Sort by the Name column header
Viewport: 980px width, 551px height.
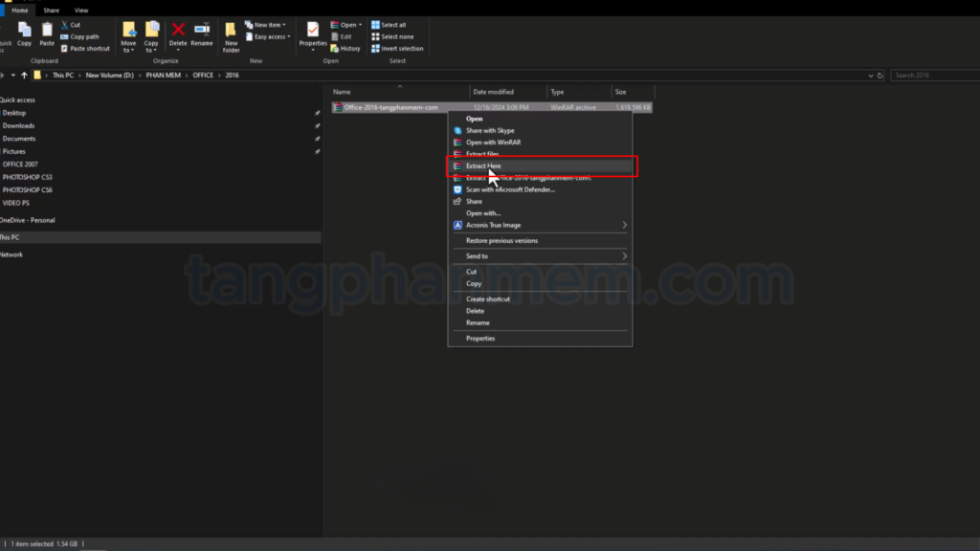point(400,92)
